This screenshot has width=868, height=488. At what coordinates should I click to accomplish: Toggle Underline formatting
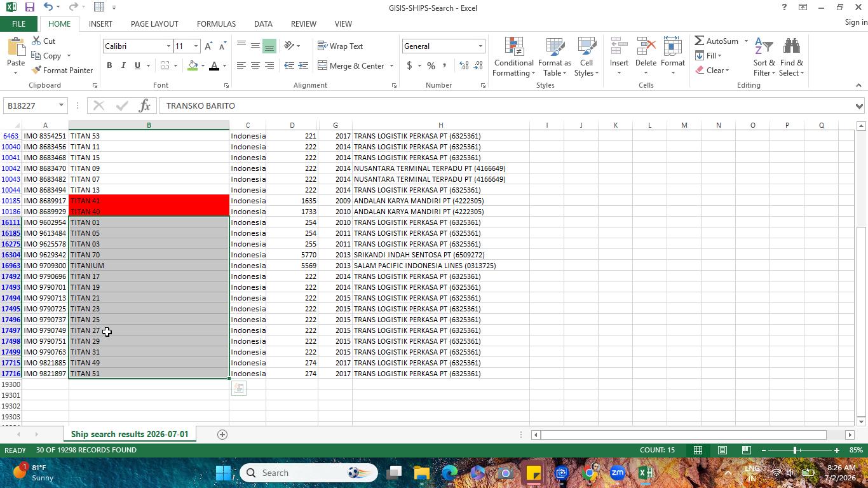tap(137, 66)
